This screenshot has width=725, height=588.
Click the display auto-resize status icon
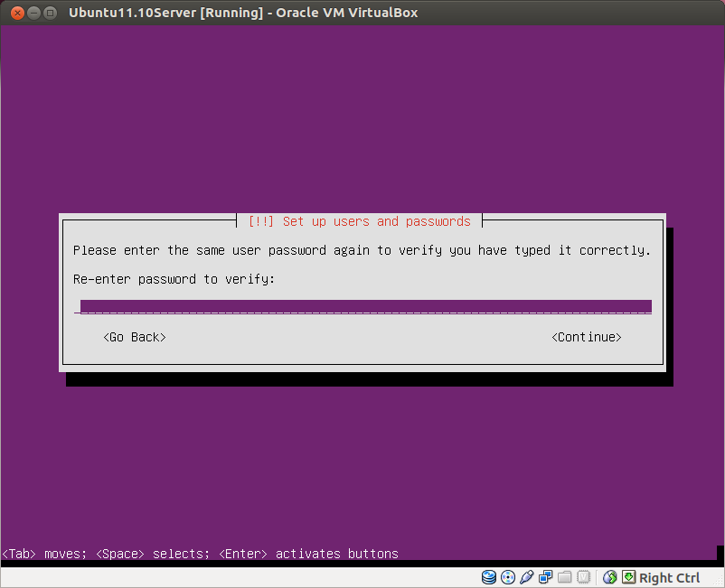pyautogui.click(x=609, y=577)
